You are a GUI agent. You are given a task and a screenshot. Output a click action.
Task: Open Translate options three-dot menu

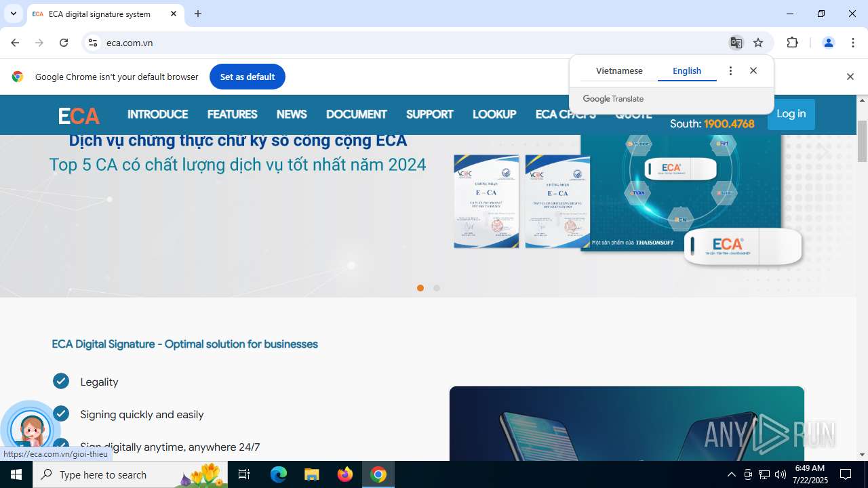730,70
